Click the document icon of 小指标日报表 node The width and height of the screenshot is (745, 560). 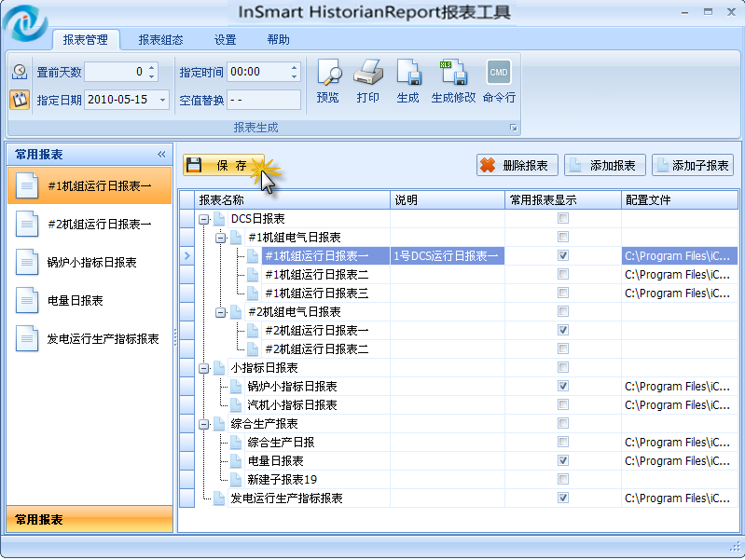tap(219, 368)
